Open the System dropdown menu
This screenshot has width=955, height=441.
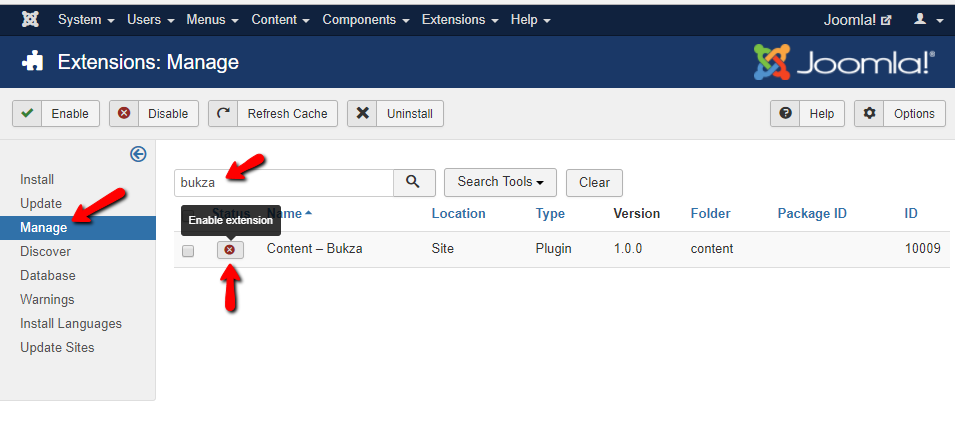click(x=86, y=20)
